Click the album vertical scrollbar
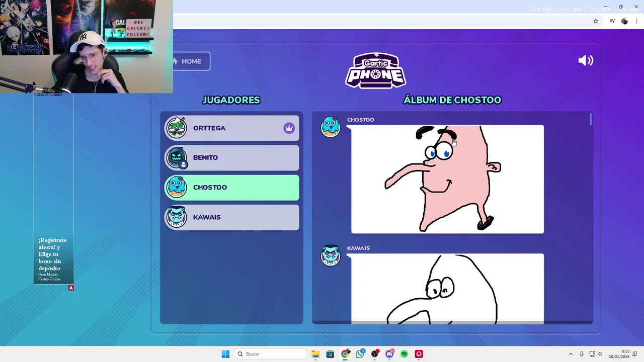Screen dimensions: 644x362 [x=591, y=120]
